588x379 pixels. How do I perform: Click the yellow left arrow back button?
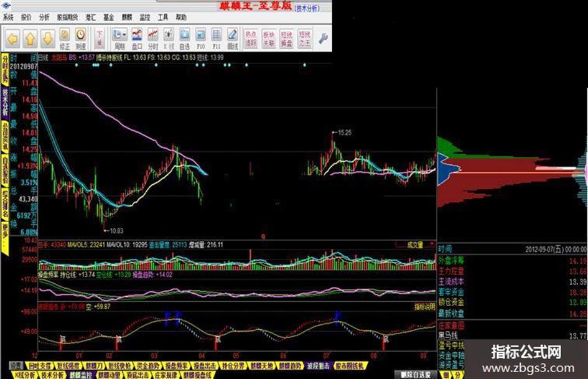(x=12, y=39)
